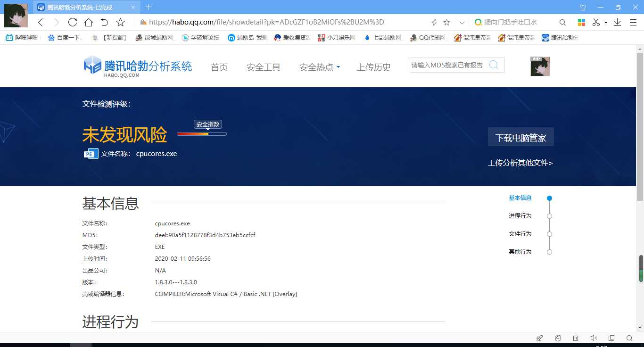Image resolution: width=644 pixels, height=347 pixels.
Task: Jump to 进程行为 section in side nav
Action: (x=520, y=216)
